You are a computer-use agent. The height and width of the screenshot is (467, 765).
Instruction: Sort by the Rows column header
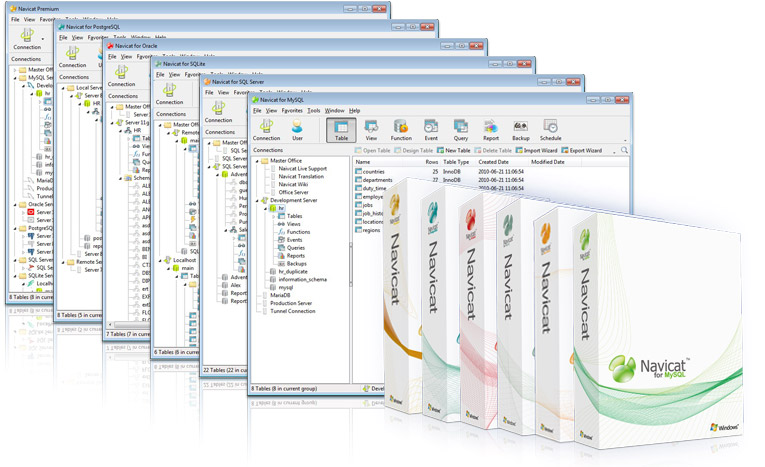[x=432, y=162]
